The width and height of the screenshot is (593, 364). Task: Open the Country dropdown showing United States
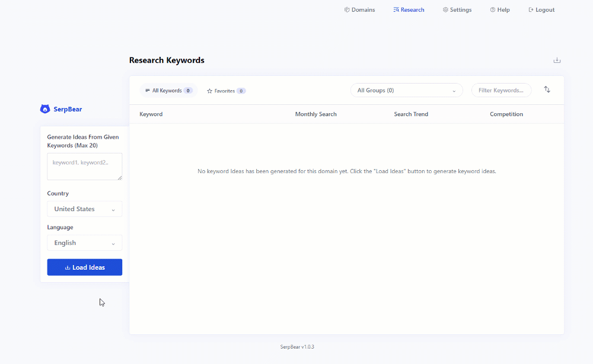pyautogui.click(x=84, y=209)
